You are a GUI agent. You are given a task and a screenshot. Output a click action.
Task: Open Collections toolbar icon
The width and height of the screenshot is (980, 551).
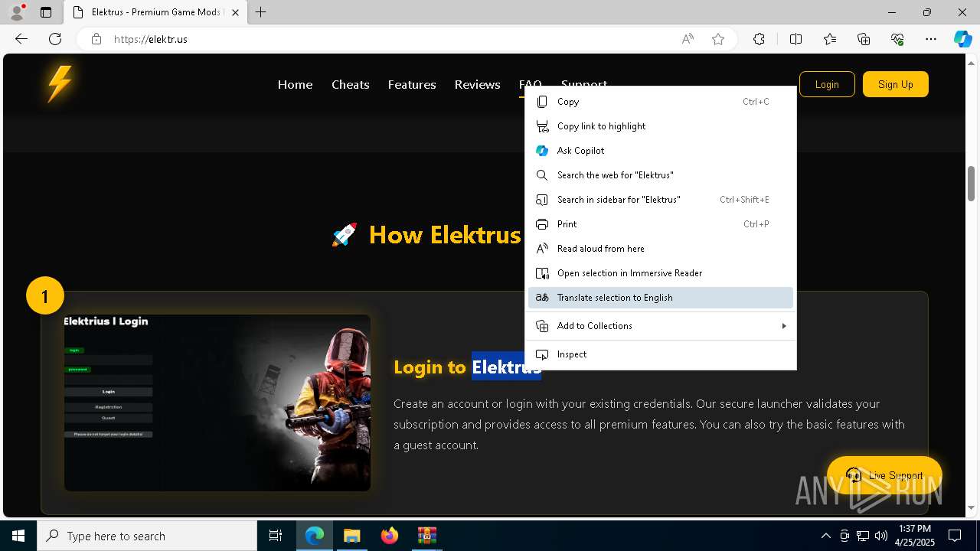[x=864, y=39]
